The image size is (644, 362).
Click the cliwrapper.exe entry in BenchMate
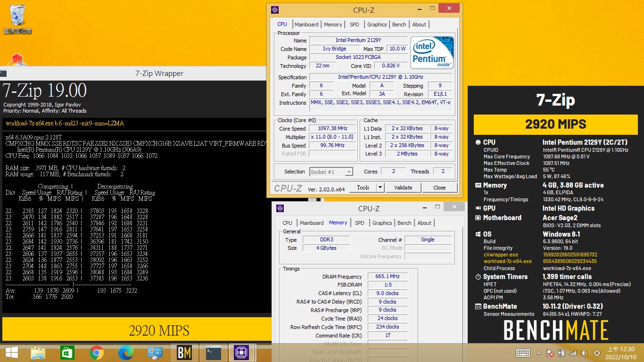pyautogui.click(x=500, y=255)
